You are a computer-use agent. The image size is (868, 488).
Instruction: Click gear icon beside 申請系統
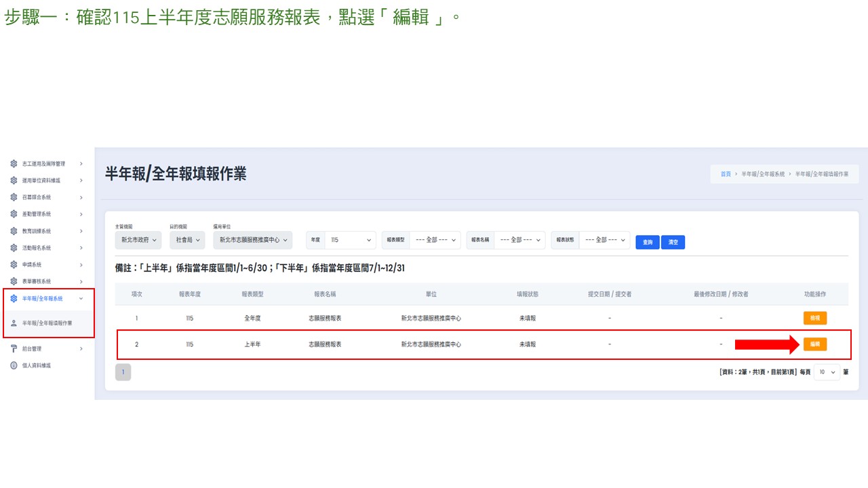(x=14, y=264)
